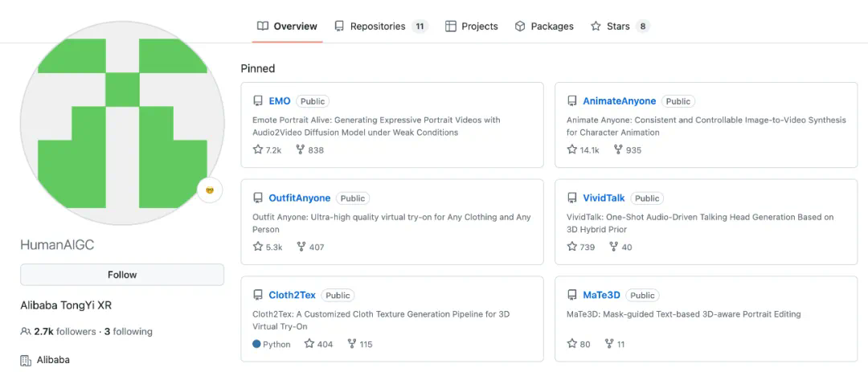Image resolution: width=868 pixels, height=372 pixels.
Task: Click the HumanAIGC profile avatar image
Action: click(x=121, y=123)
